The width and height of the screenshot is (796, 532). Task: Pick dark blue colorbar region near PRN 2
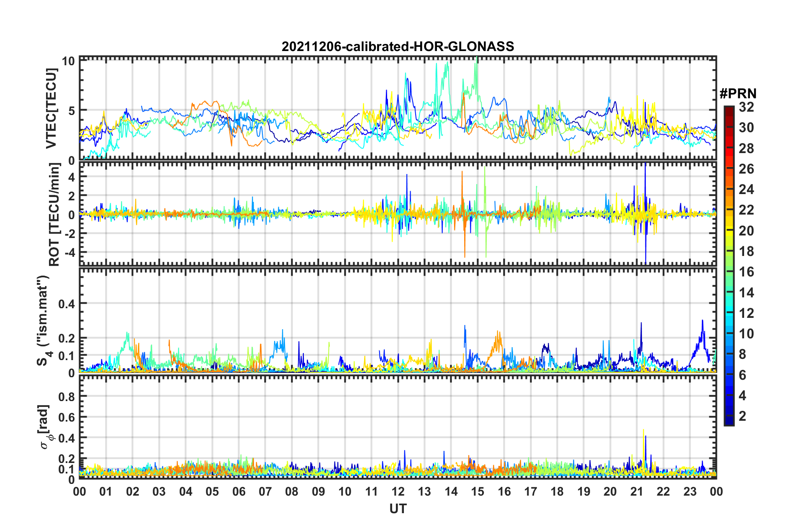coord(729,416)
